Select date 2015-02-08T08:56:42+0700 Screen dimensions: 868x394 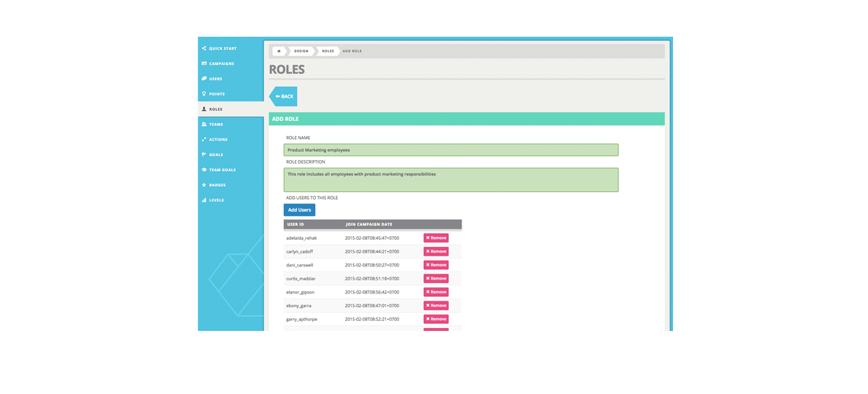coord(372,292)
